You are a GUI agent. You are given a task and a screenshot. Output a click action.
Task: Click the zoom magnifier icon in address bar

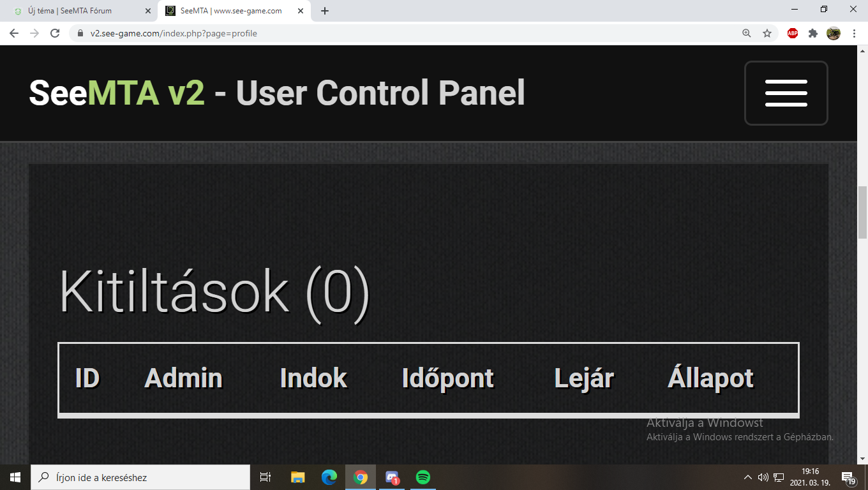pyautogui.click(x=747, y=33)
